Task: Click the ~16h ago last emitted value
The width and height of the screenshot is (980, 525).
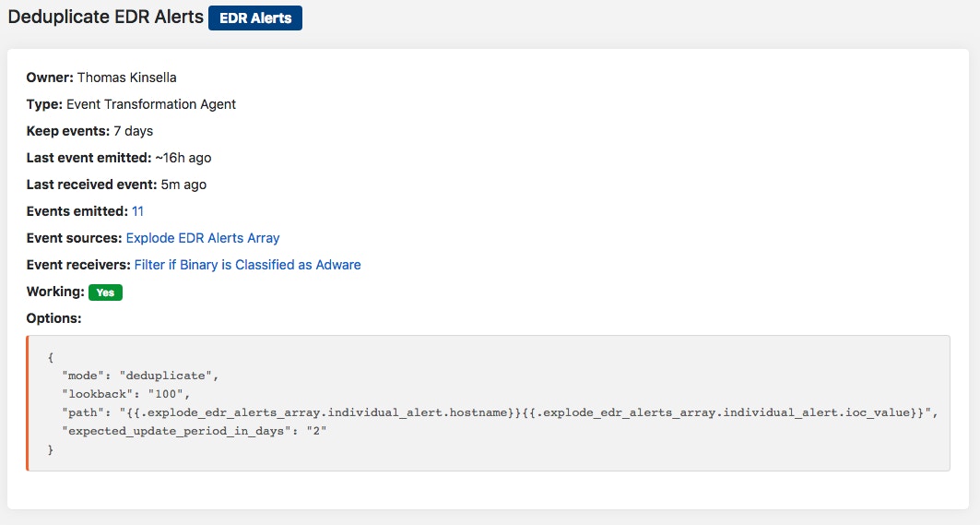Action: tap(183, 158)
